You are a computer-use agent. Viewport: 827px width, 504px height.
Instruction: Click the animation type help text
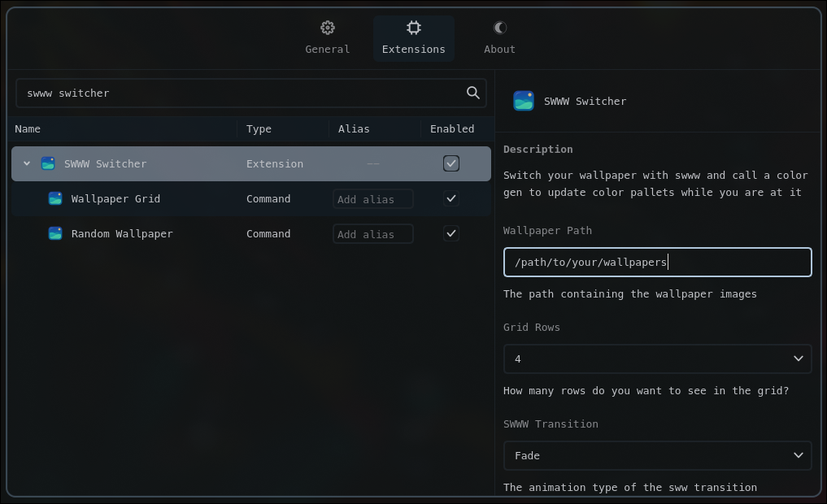629,487
